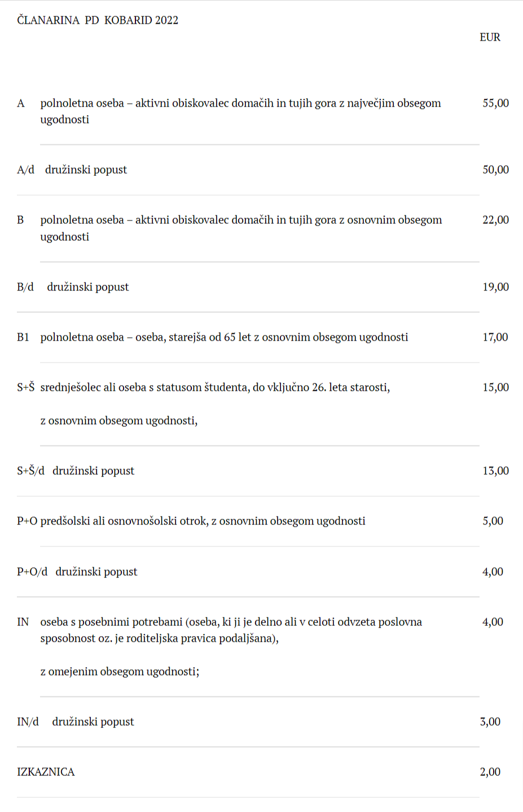Click the 50,00 price value

tap(495, 170)
